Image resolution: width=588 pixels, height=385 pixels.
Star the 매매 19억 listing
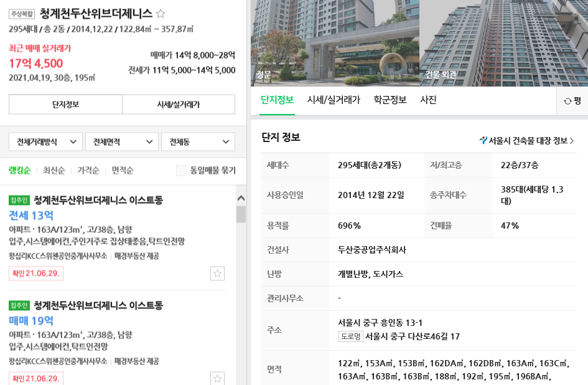[x=218, y=379]
